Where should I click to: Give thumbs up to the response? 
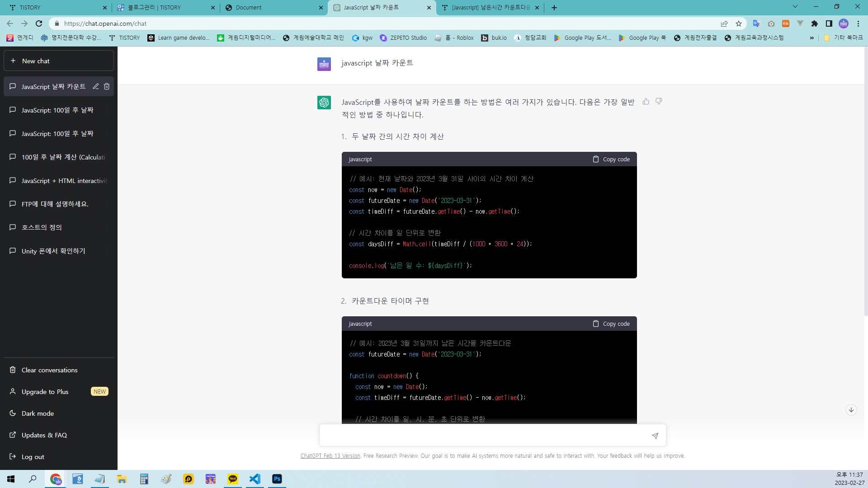(646, 102)
